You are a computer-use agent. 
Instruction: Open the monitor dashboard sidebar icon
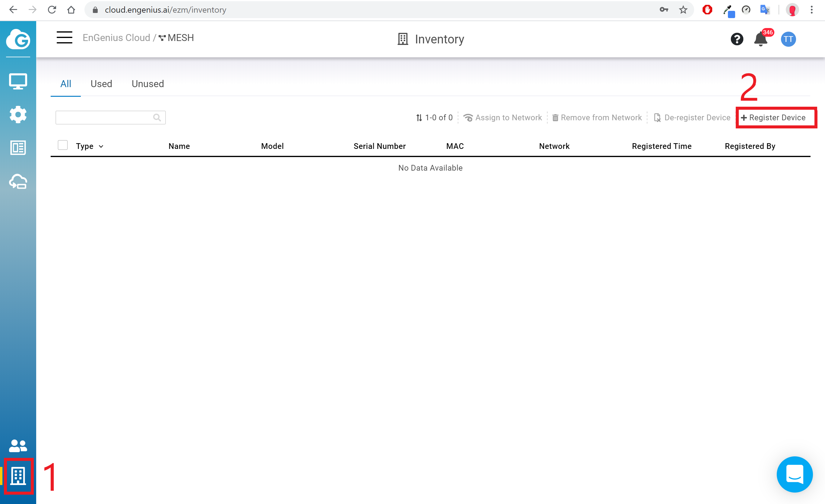point(18,81)
